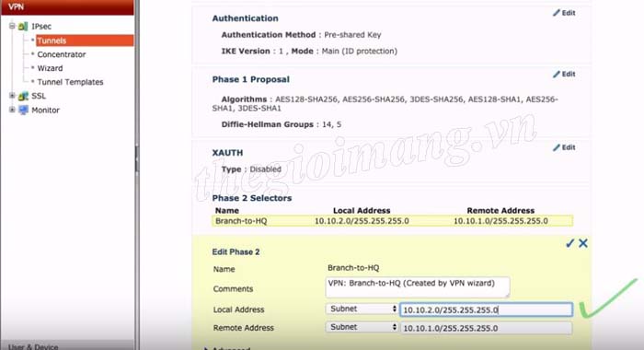Cancel Phase 2 editing with X icon
The width and height of the screenshot is (644, 350).
(582, 243)
